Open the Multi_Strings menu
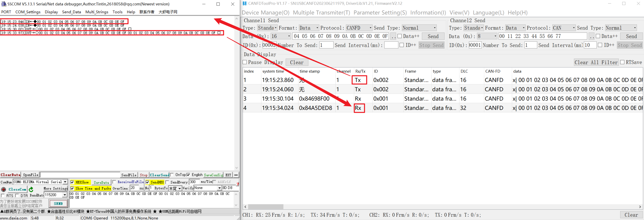 (97, 12)
